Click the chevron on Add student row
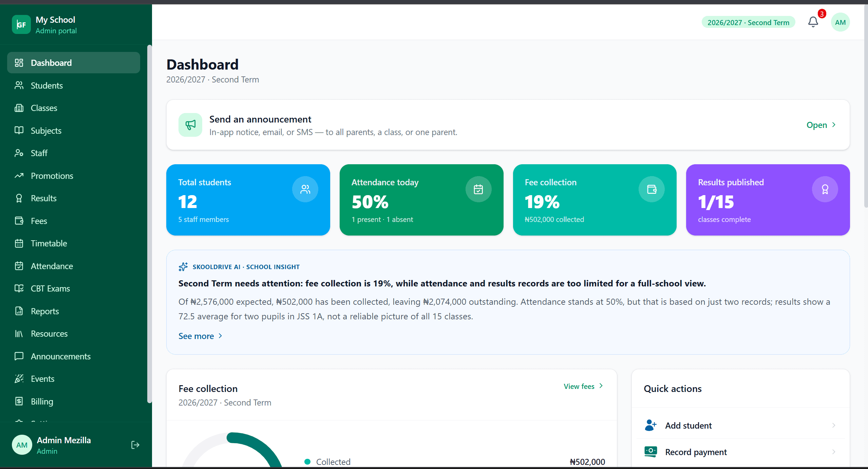 click(x=834, y=425)
